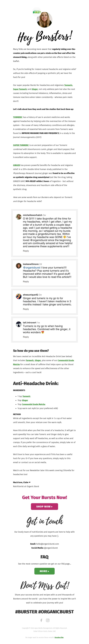Open Turmeric link in the ingredients list
This screenshot has height=644, width=89.
click(x=26, y=396)
